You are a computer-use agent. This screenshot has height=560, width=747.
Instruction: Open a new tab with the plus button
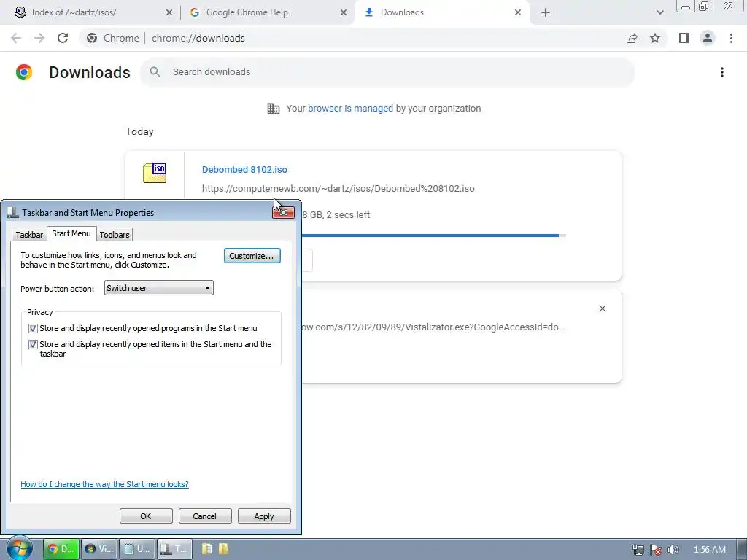[x=546, y=12]
